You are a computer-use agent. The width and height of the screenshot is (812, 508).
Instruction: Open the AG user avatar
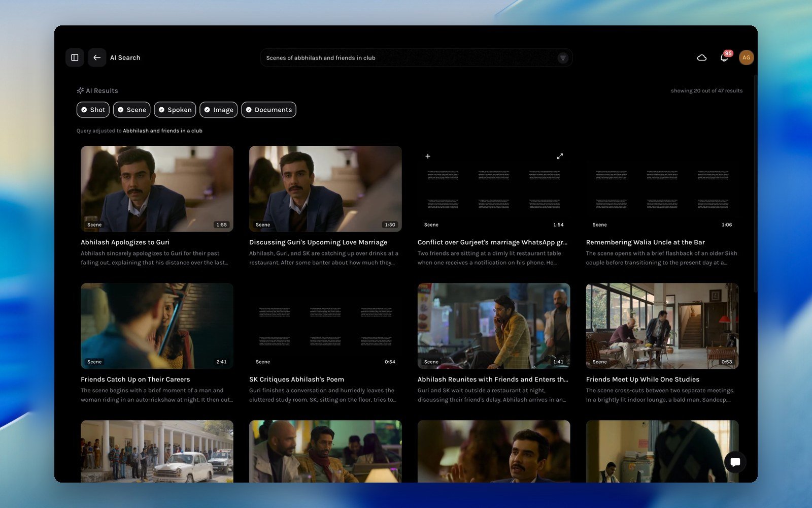[746, 57]
